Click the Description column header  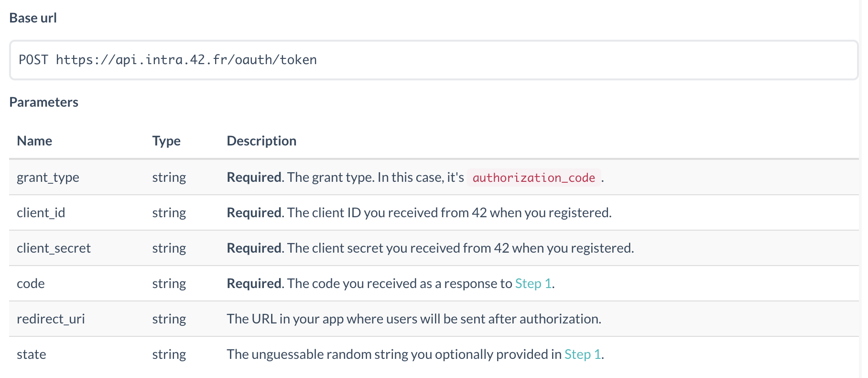(261, 141)
